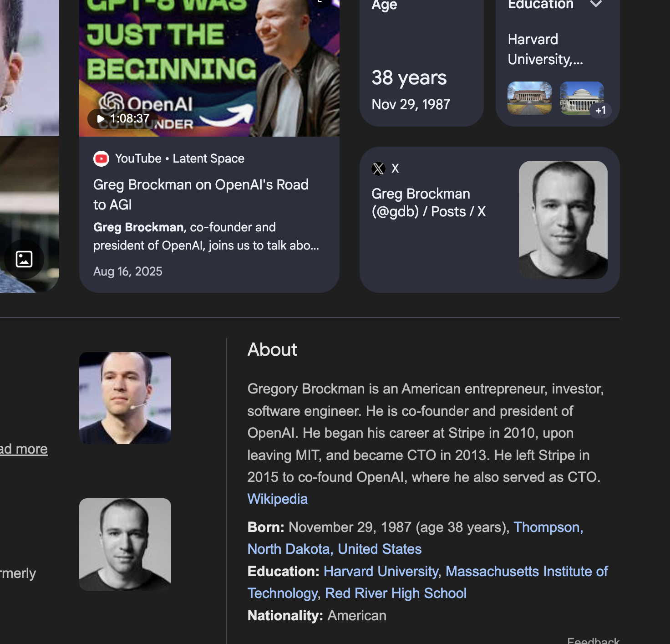Click the 'Harvard University,...' education text
670x644 pixels.
545,49
